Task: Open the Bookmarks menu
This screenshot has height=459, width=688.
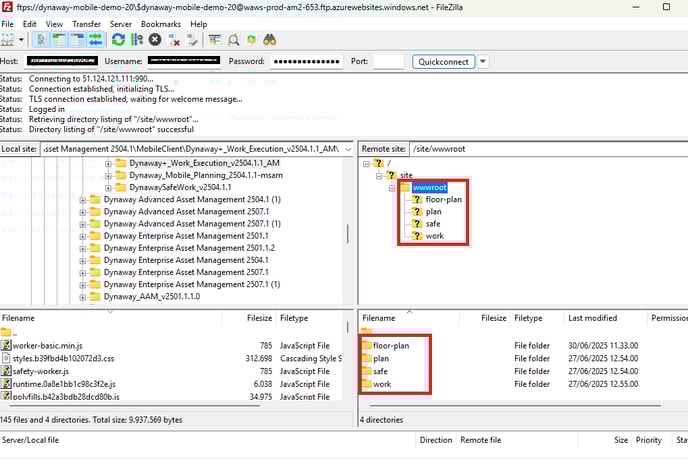Action: (161, 24)
